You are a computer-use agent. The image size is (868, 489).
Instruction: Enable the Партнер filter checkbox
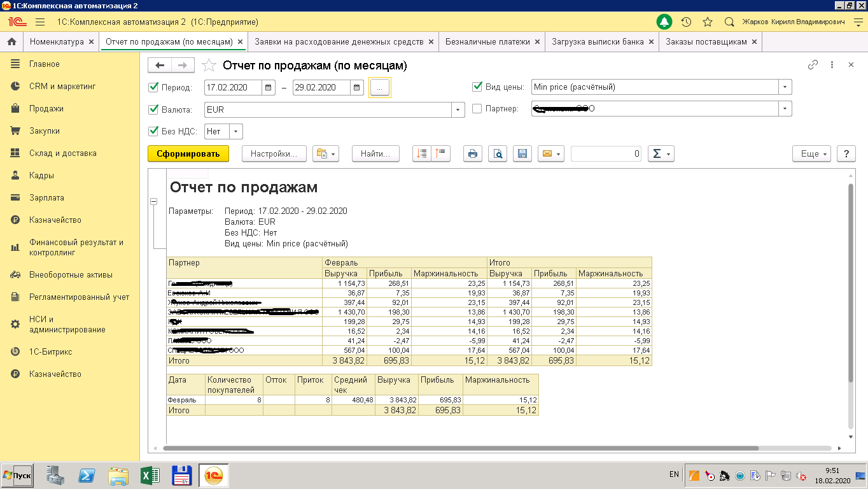point(477,109)
